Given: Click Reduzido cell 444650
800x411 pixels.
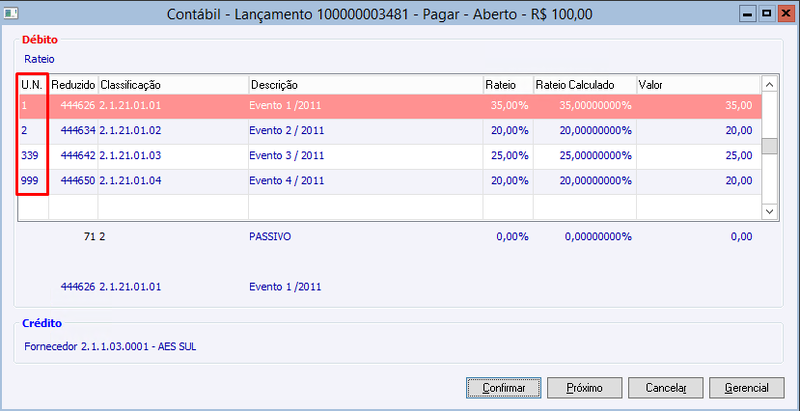Looking at the screenshot, I should 73,181.
